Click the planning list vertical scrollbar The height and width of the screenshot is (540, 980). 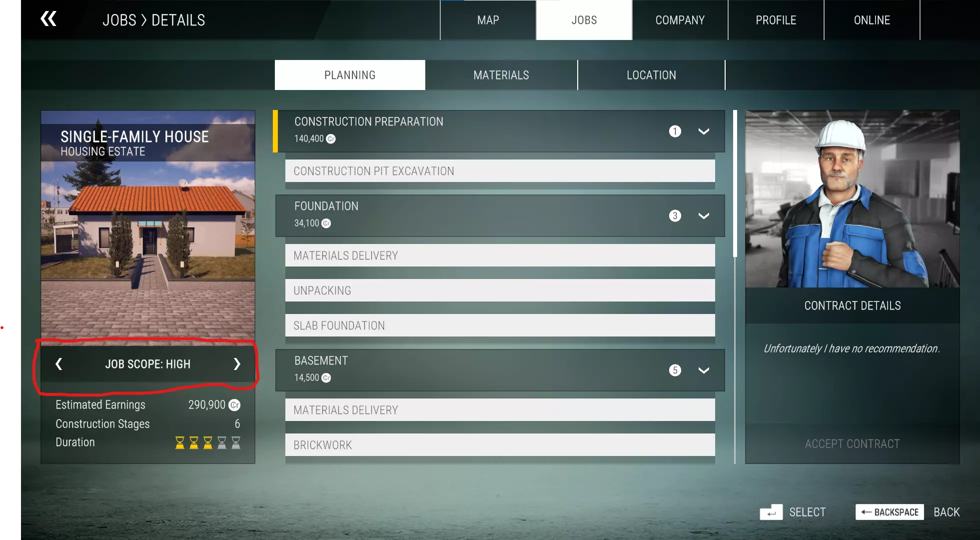click(x=735, y=185)
